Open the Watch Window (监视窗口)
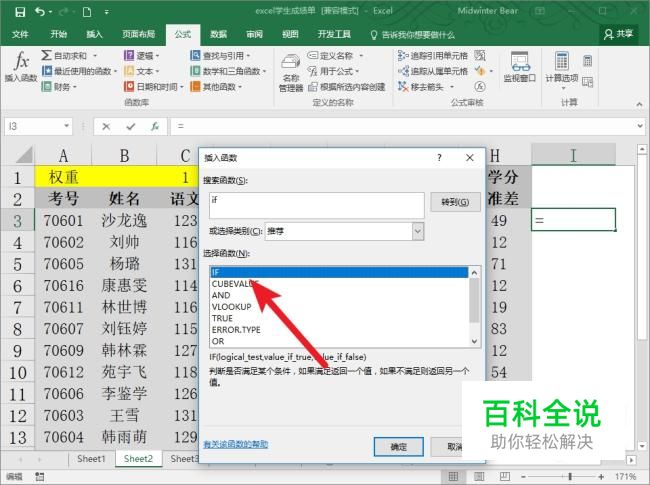The height and width of the screenshot is (485, 650). point(519,67)
